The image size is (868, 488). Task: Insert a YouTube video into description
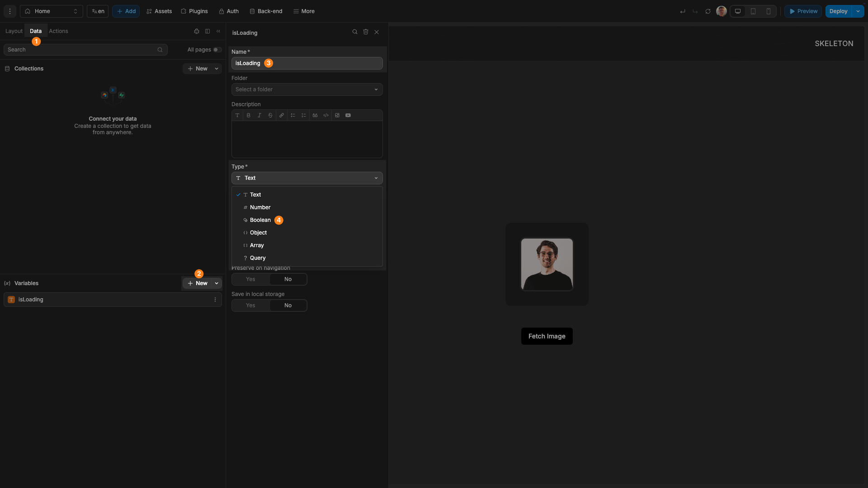(x=348, y=115)
